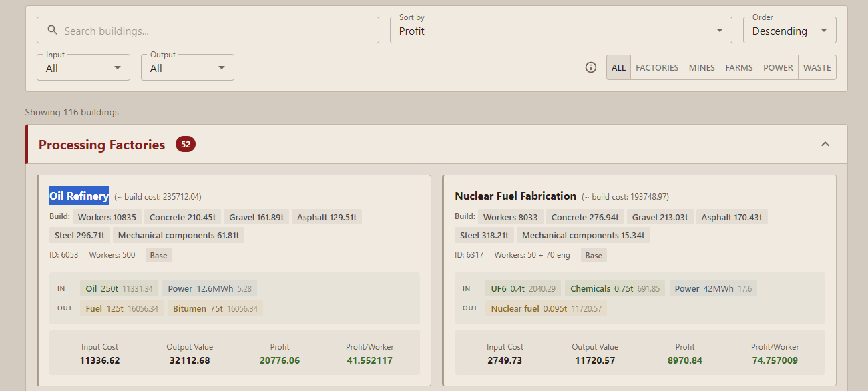Click the Oil 250t input chip
The image size is (868, 391).
120,289
